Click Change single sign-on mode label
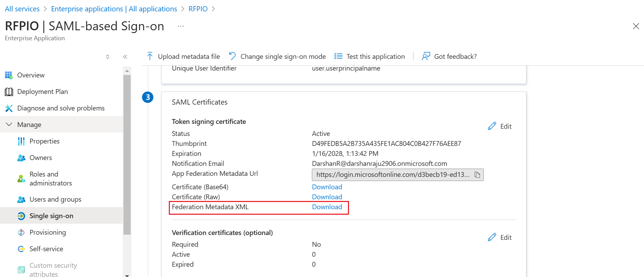 click(283, 56)
